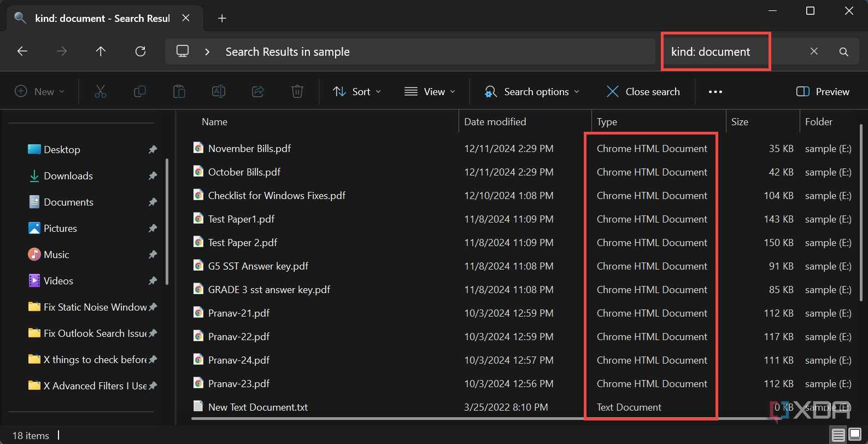Click the file list vertical scrollbar

point(861,213)
